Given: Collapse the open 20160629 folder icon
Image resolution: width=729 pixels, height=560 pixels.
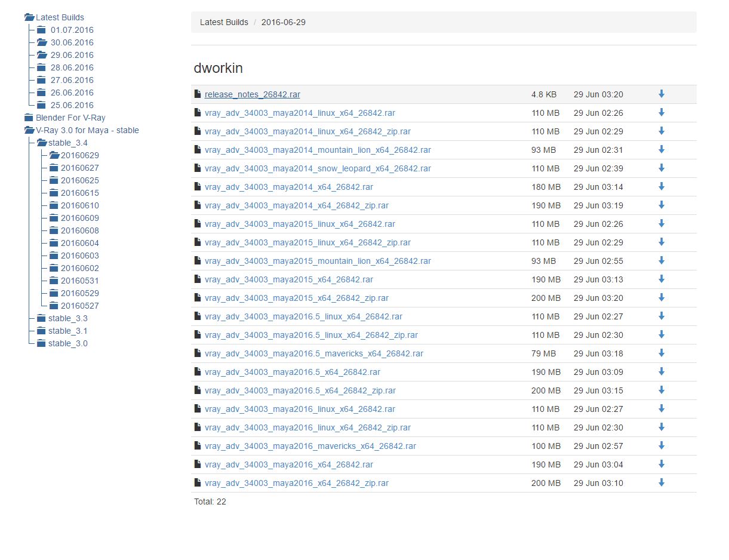Looking at the screenshot, I should 54,155.
